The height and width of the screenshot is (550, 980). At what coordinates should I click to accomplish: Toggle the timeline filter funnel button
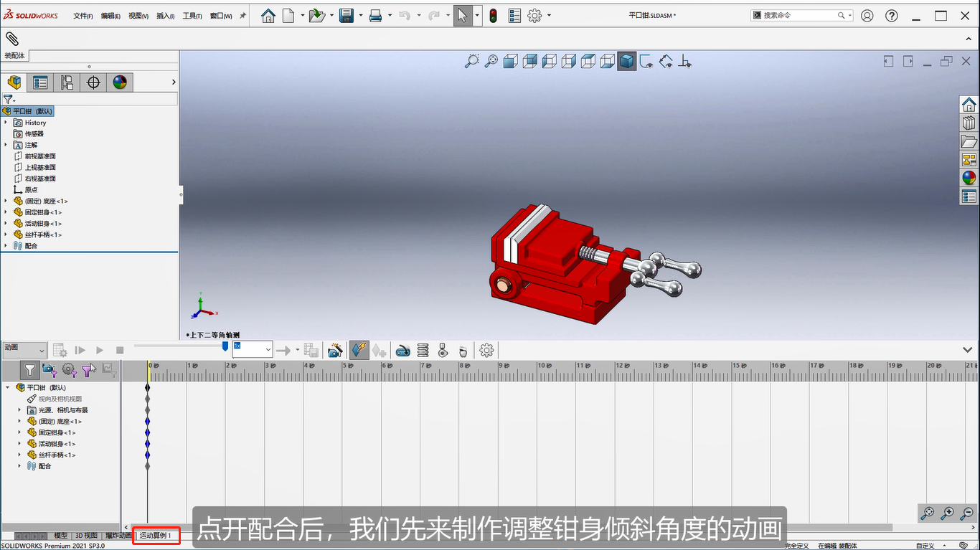(x=29, y=370)
